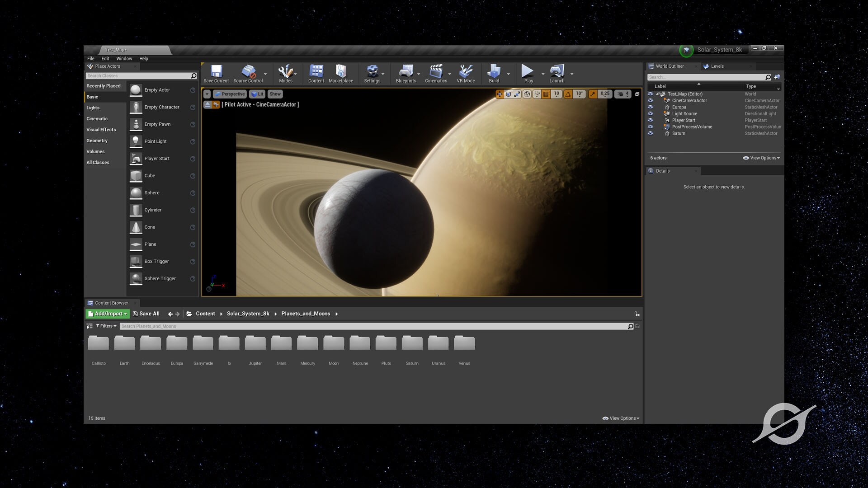Viewport: 868px width, 488px height.
Task: Open the Content browser via the toolbar icon
Action: coord(316,72)
